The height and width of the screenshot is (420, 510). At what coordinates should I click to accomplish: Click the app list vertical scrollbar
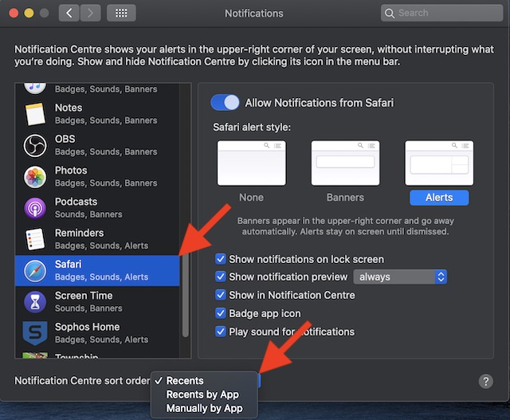186,295
